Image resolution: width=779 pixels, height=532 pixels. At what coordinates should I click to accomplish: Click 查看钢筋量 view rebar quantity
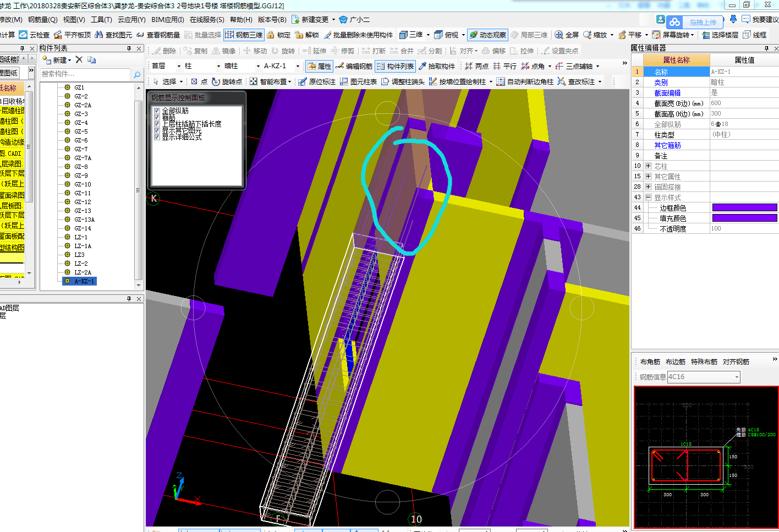(x=158, y=35)
